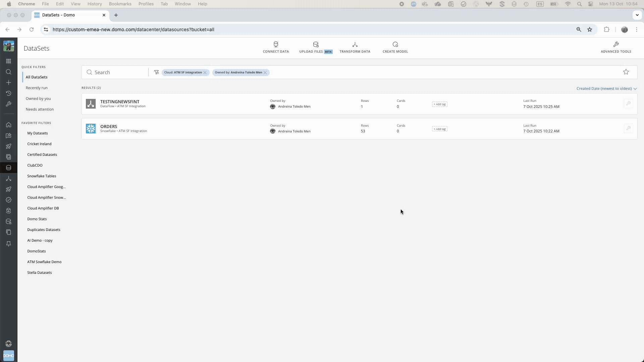The width and height of the screenshot is (644, 362).
Task: Select the Recently run quick filter
Action: point(37,88)
